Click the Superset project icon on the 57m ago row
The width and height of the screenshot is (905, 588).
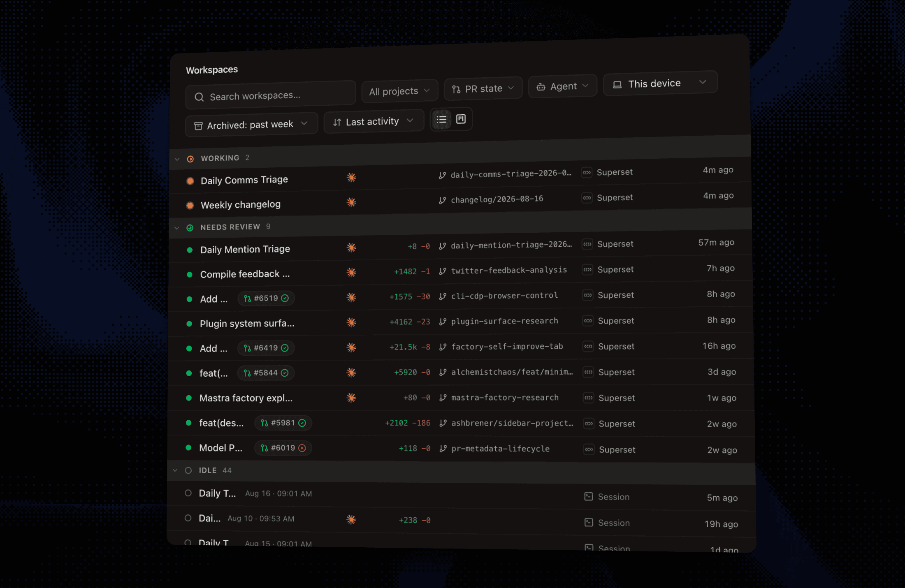click(587, 244)
